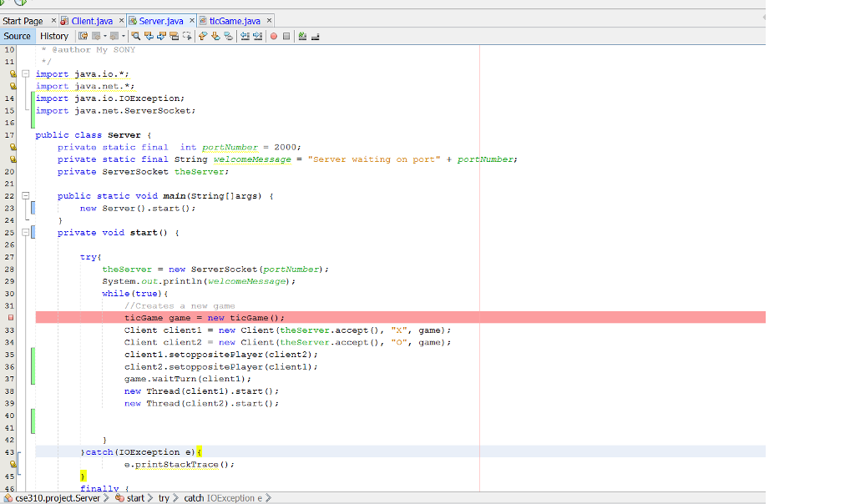Toggle Highlight Search in the toolbar
Viewport: 855px width, 504px height.
175,35
